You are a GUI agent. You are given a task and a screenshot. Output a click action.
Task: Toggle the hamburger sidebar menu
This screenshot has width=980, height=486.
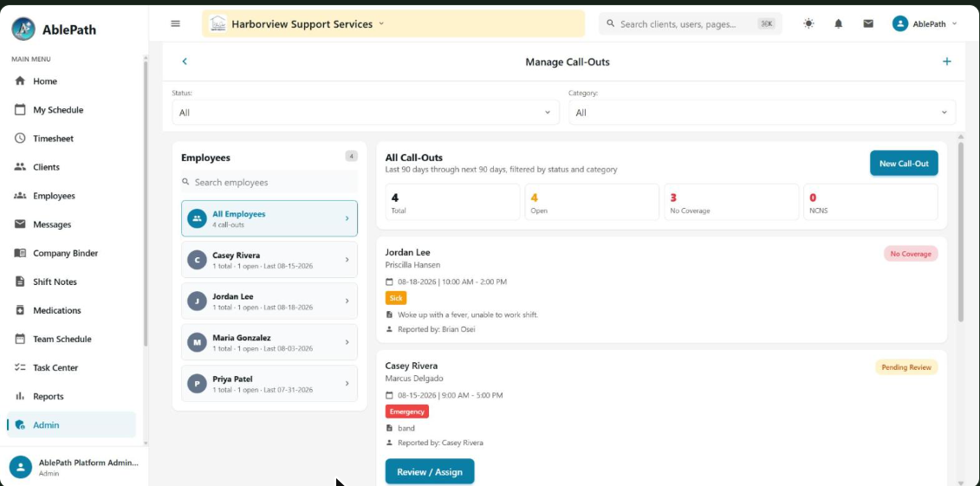click(176, 23)
